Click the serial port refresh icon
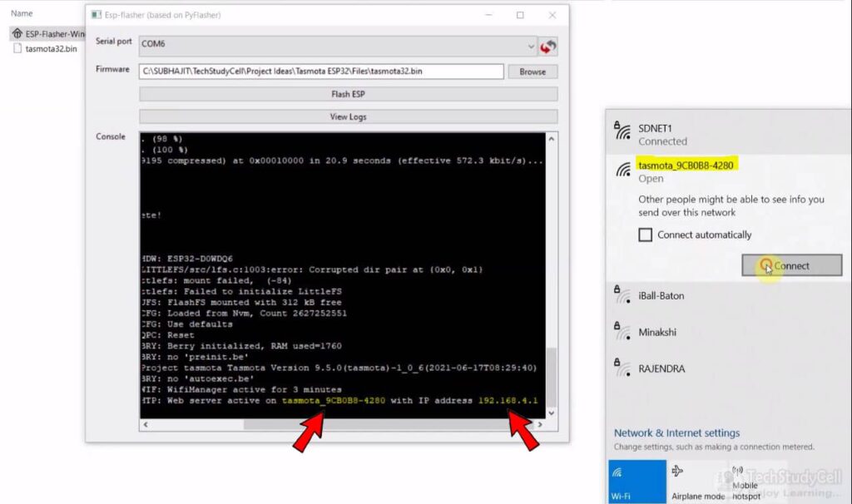The image size is (852, 504). [547, 46]
